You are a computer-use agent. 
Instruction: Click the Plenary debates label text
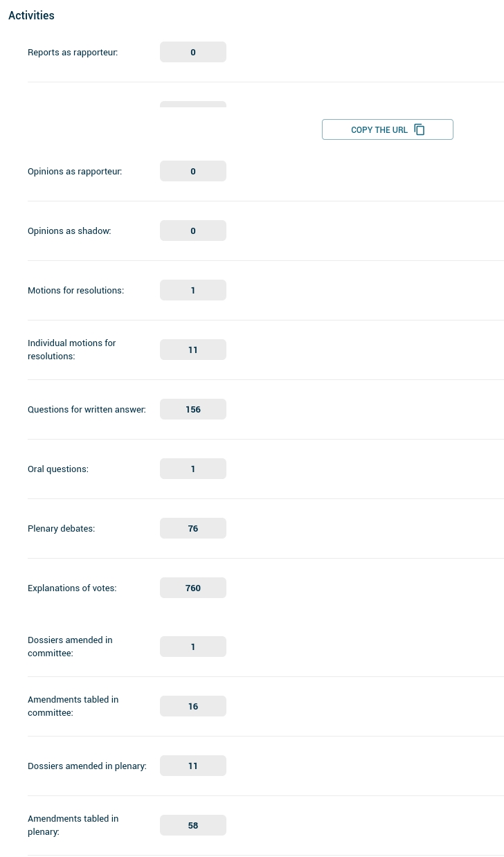click(61, 528)
